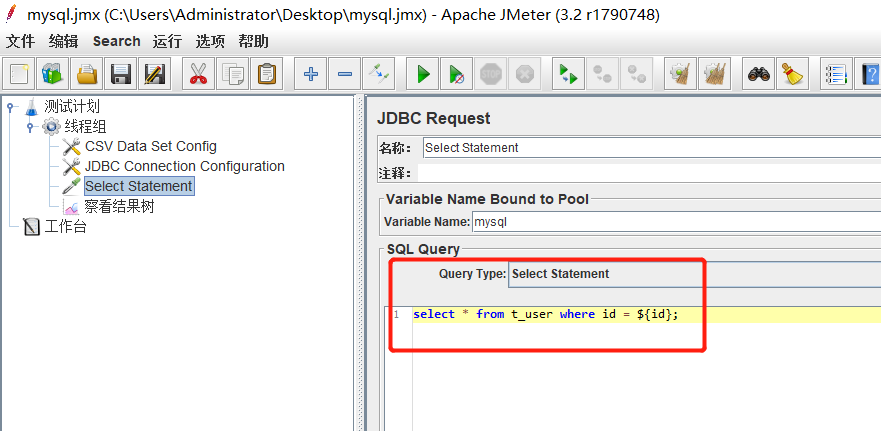Open Search with the binoculars icon
881x431 pixels.
(759, 74)
